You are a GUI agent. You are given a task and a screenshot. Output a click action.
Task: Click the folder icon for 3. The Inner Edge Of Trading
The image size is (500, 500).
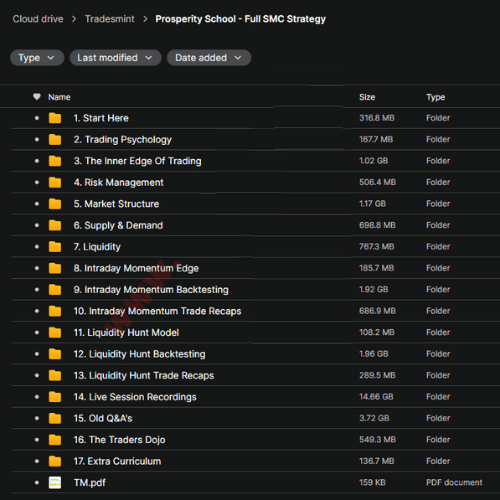pos(55,161)
